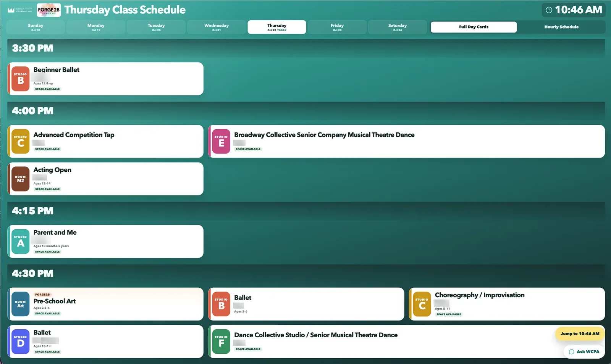Click the Space Available tag on Beginner Ballet

coord(47,89)
